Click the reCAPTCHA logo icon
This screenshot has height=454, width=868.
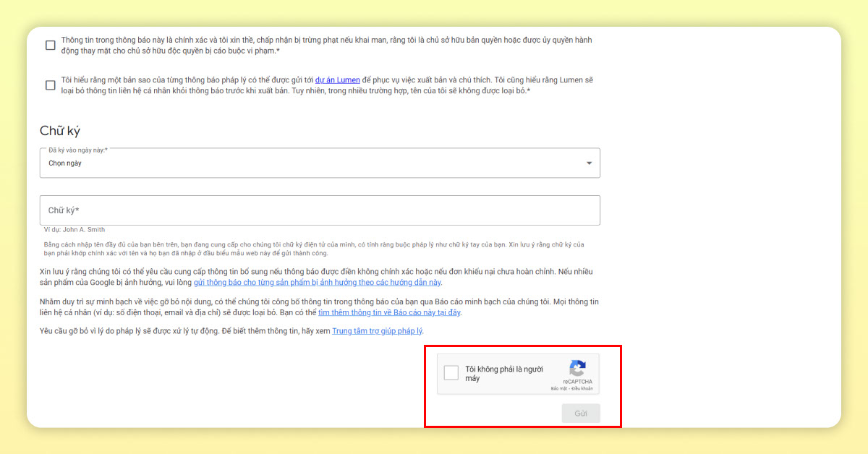[x=577, y=368]
